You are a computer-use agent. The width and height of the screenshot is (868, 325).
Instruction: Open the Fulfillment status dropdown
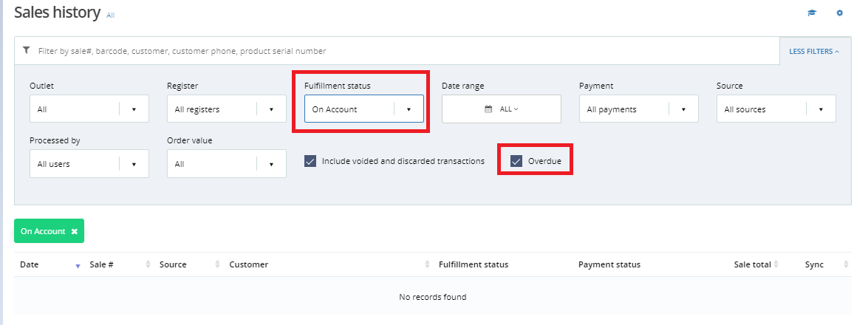click(x=363, y=109)
